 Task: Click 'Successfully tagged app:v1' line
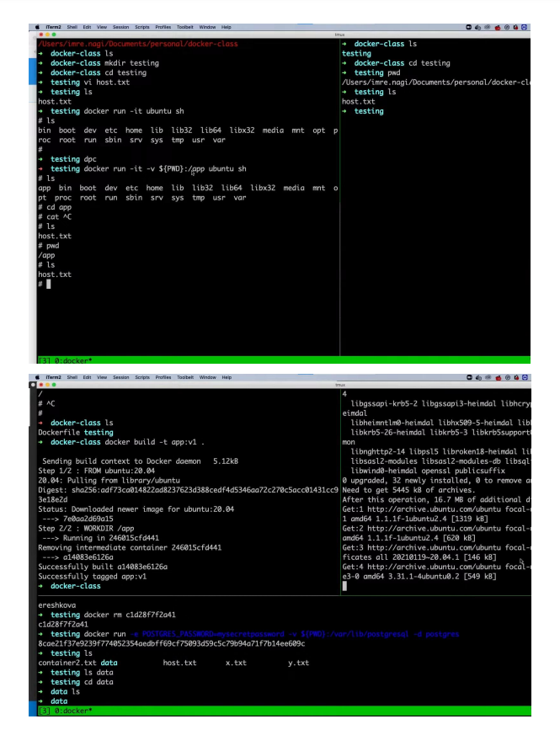[x=93, y=577]
